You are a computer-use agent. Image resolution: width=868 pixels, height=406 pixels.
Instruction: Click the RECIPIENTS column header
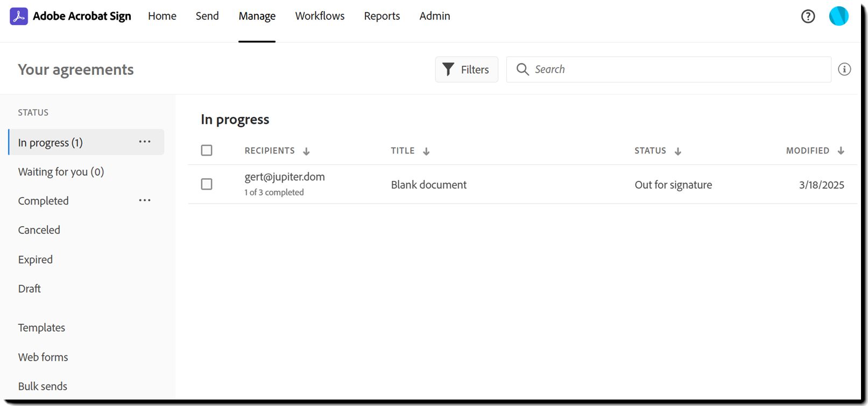tap(270, 151)
